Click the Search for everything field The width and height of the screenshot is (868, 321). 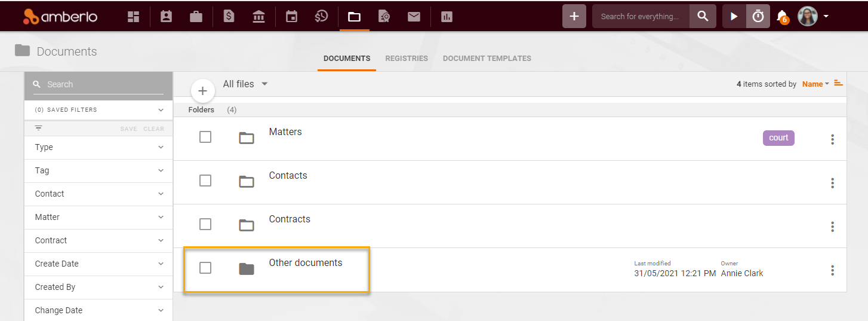coord(641,16)
